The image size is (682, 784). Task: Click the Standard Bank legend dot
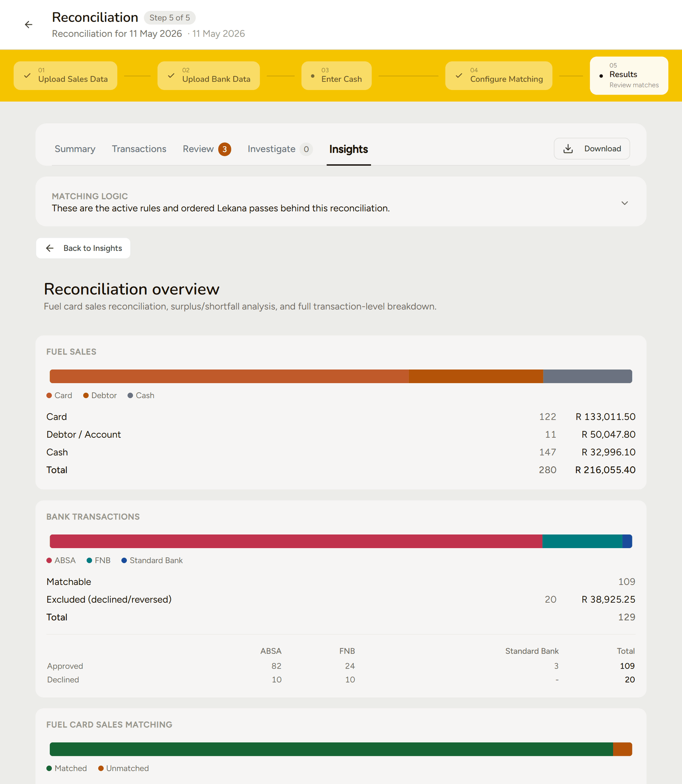click(x=124, y=560)
